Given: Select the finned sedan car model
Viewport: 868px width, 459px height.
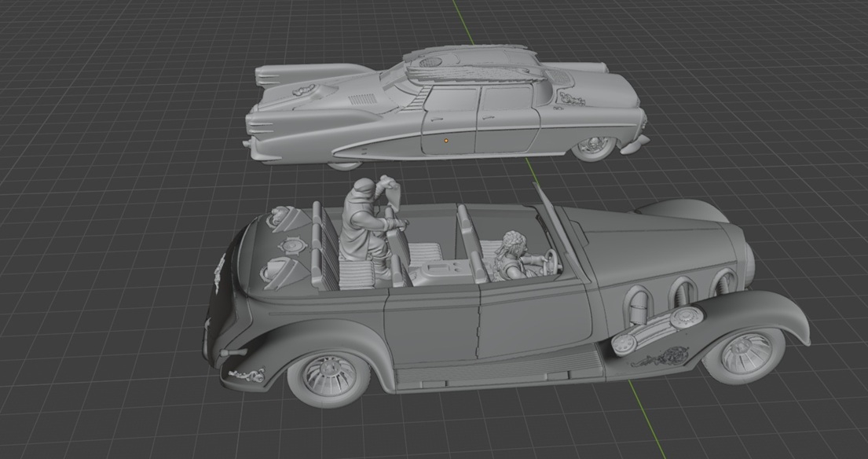Looking at the screenshot, I should coord(445,108).
